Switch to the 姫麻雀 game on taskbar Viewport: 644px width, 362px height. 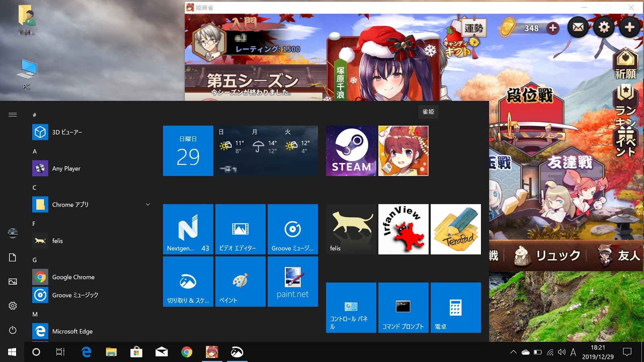coord(212,352)
